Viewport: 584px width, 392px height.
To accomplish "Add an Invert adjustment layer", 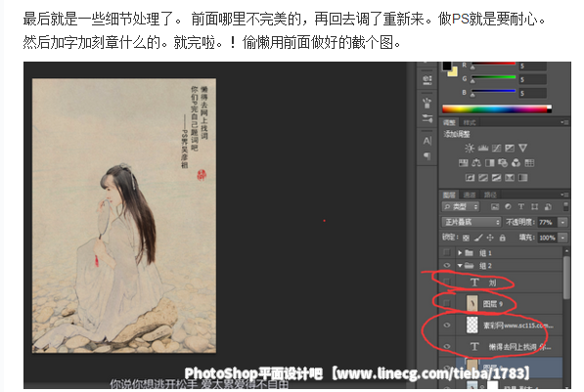I will [470, 178].
